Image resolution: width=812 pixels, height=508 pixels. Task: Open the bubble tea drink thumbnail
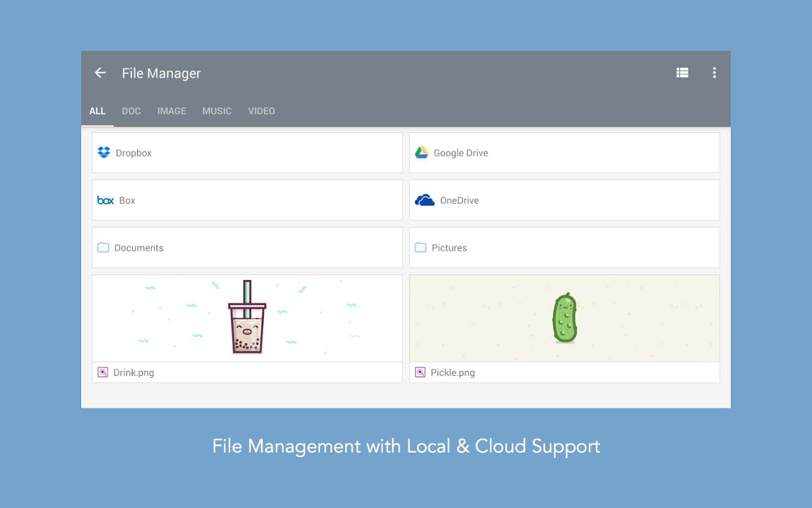[x=247, y=318]
